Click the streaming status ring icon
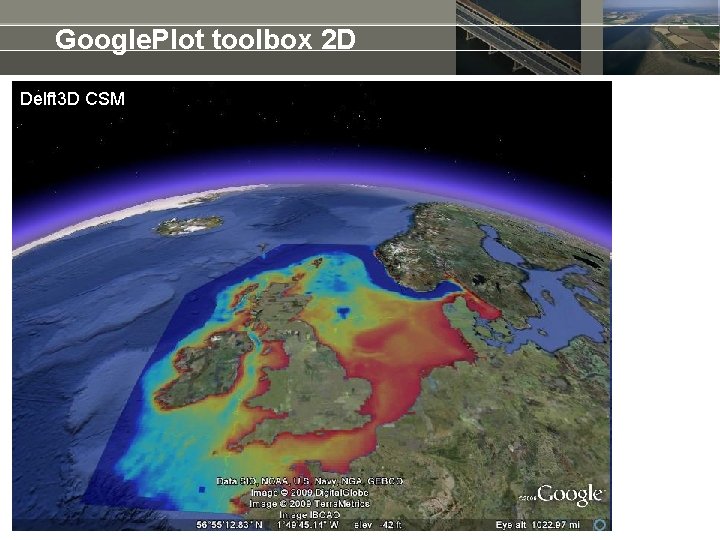The height and width of the screenshot is (540, 720). [600, 524]
